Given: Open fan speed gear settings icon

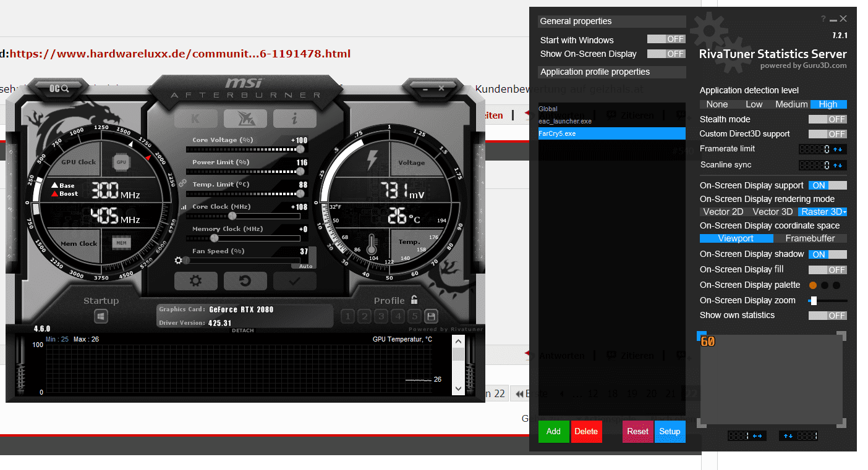Looking at the screenshot, I should [x=179, y=261].
